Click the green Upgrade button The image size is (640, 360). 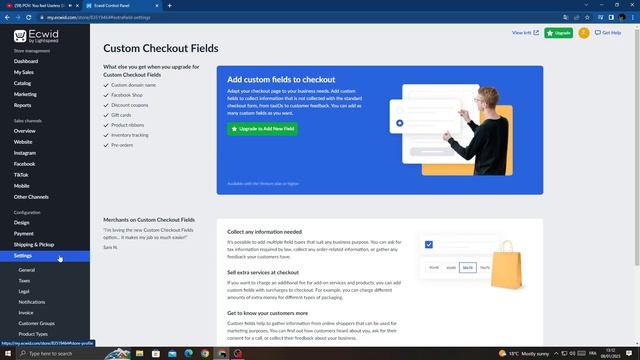click(x=558, y=33)
